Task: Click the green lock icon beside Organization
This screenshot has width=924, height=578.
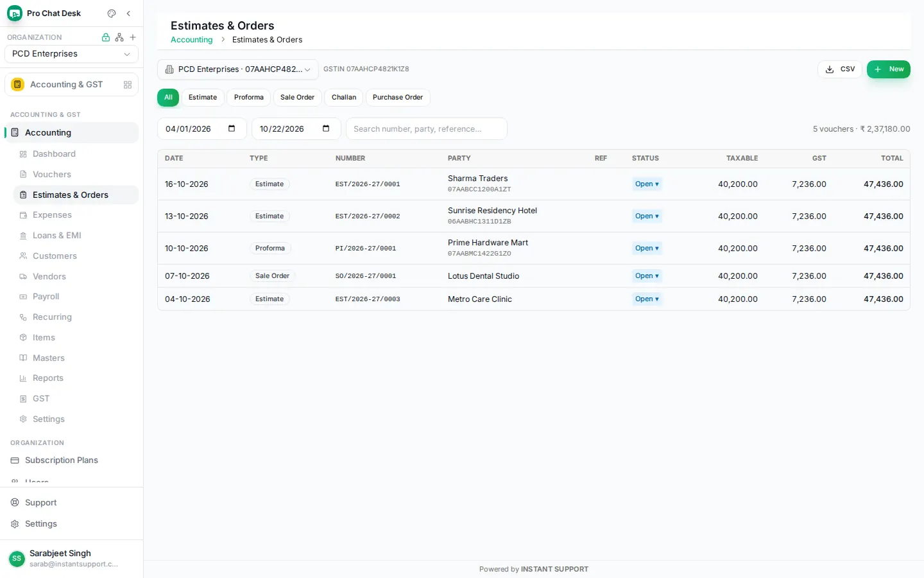Action: pos(106,37)
